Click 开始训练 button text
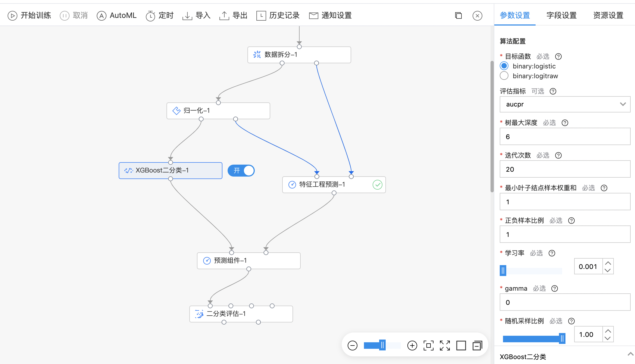Viewport: 635px width, 364px height. click(36, 15)
